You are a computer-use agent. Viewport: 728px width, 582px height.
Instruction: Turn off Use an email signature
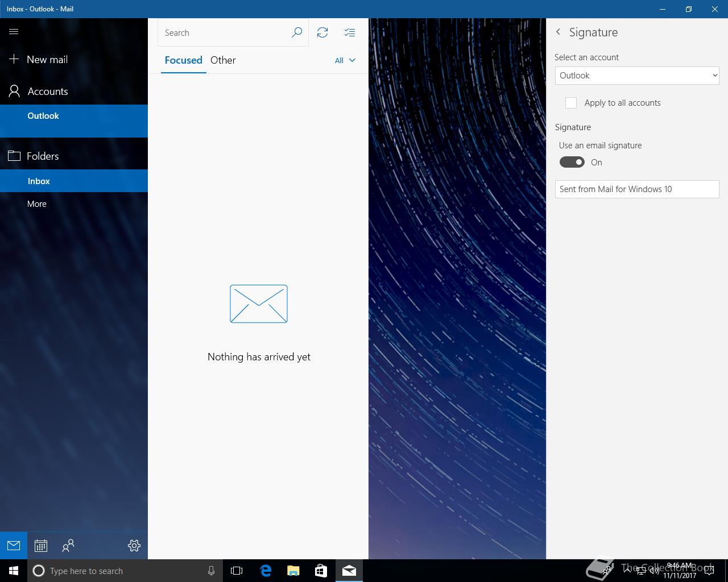[572, 162]
